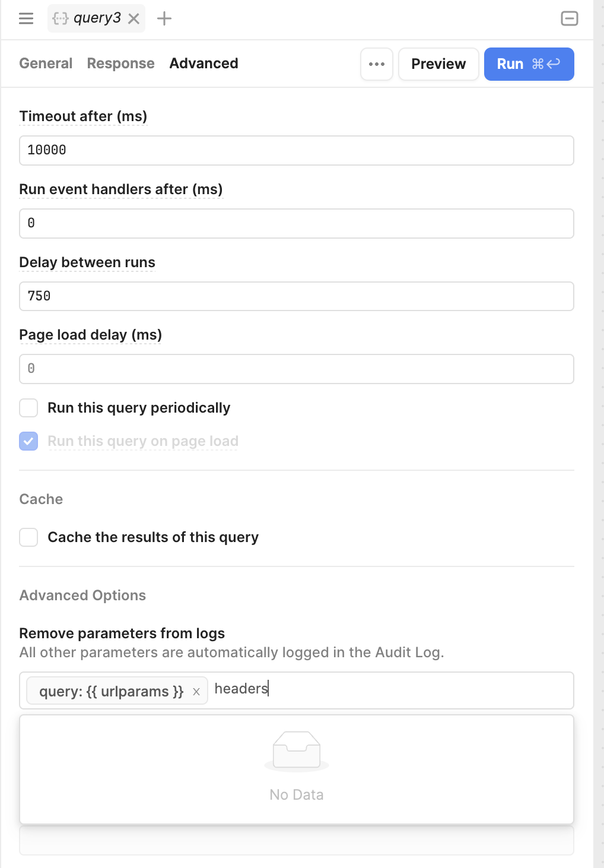The height and width of the screenshot is (868, 604).
Task: Check Cache the results of this query
Action: 28,537
